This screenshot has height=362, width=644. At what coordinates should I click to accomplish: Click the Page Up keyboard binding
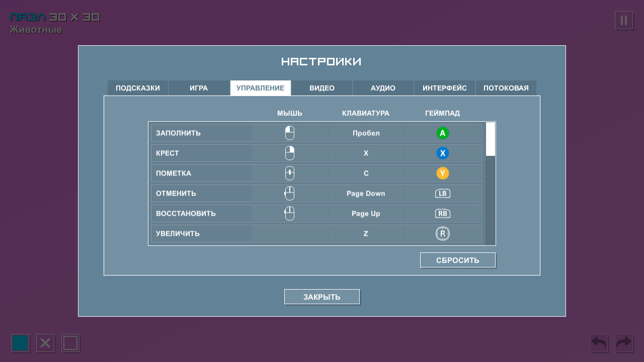click(x=366, y=214)
